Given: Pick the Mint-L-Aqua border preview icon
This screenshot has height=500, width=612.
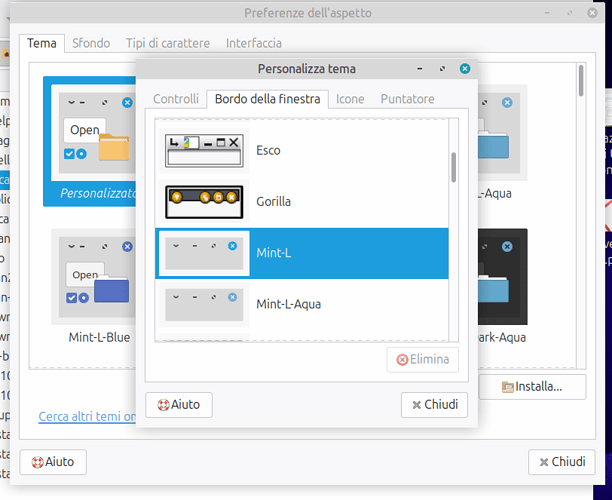Looking at the screenshot, I should tap(203, 303).
